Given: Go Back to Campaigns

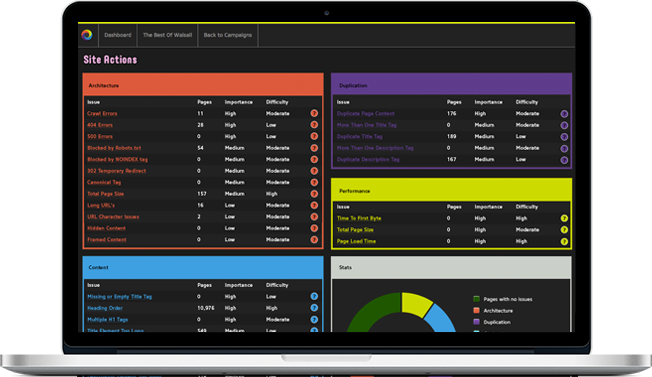Looking at the screenshot, I should 228,35.
